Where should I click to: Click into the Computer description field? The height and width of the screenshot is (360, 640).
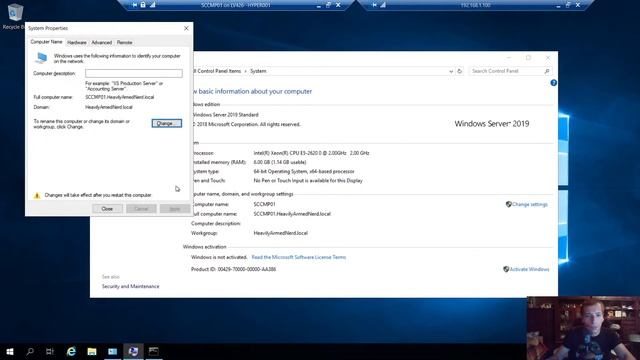coord(134,73)
